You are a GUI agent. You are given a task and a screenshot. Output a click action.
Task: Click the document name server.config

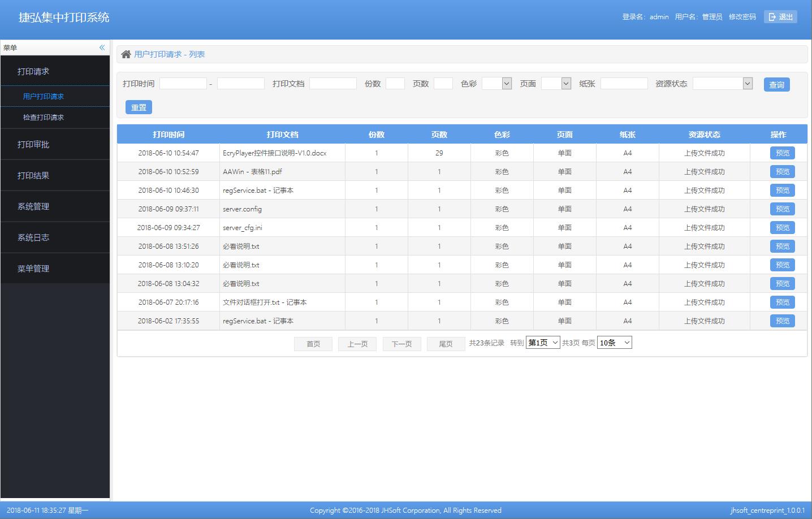tap(242, 209)
